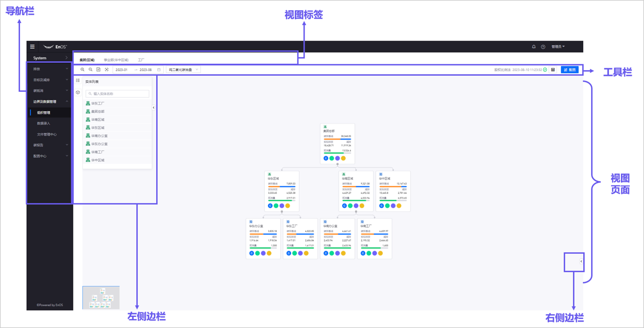
Task: Open the 吨二氧化碳当量 unit dropdown
Action: pyautogui.click(x=183, y=70)
